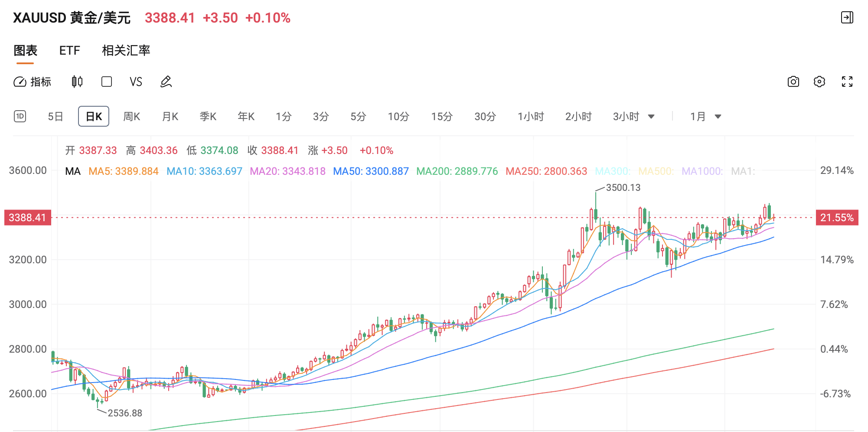Toggle the MA200: 2889.776 line
The height and width of the screenshot is (432, 868).
[x=457, y=171]
